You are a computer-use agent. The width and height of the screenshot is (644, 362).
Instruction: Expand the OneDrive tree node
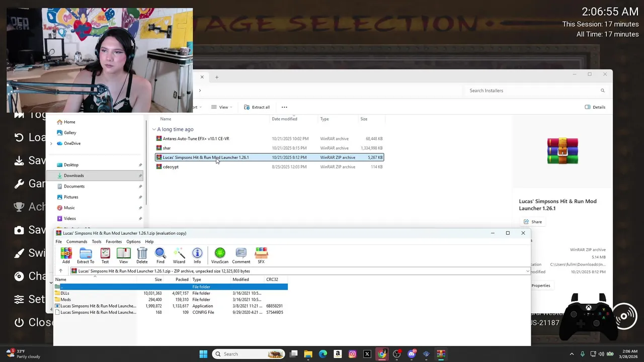[x=51, y=143]
